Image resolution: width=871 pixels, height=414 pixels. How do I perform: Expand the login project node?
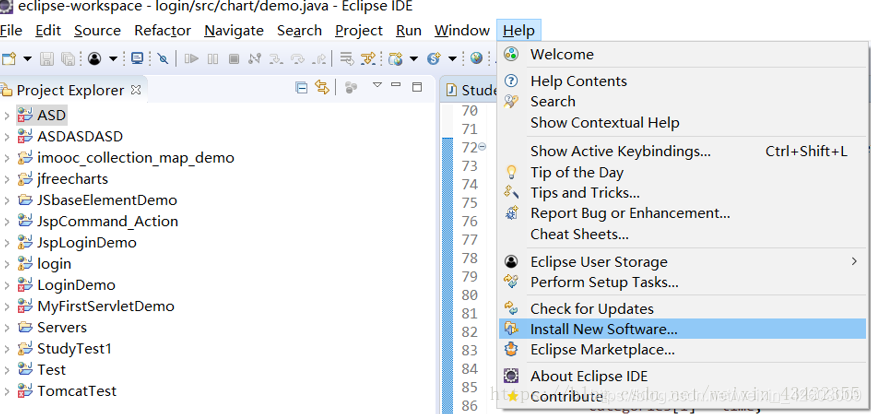click(7, 263)
